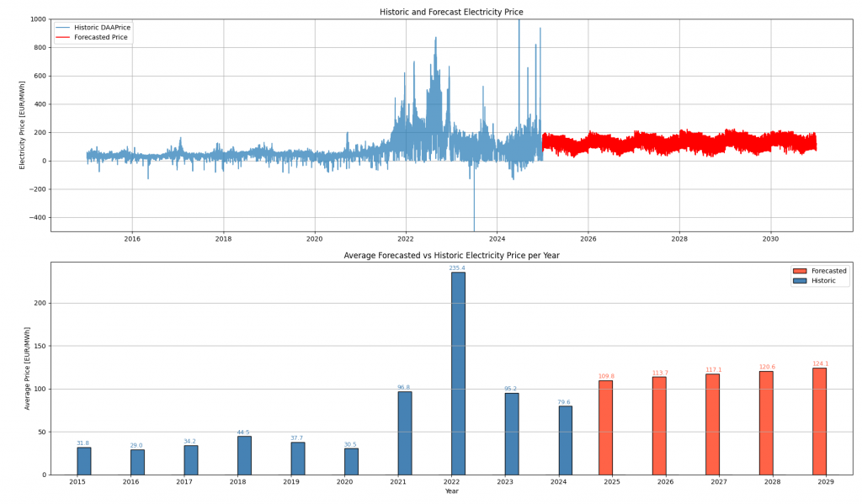Click the 'Electricity Price [EUR/MWh]' y-axis label

23,125
